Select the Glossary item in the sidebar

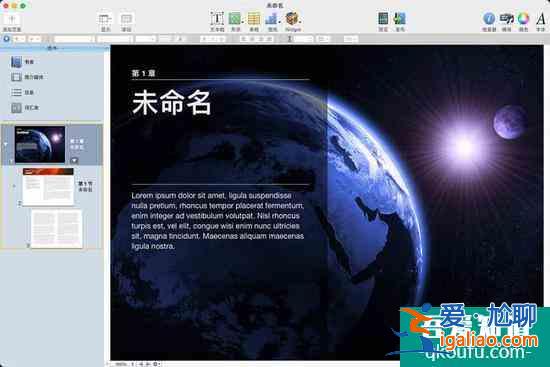[25, 108]
